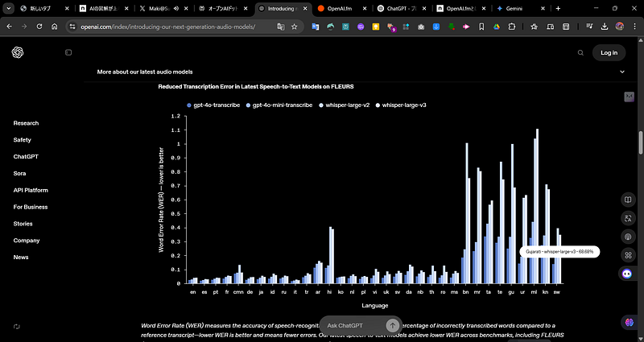Toggle whisper-large-v2 legend series
This screenshot has height=342, width=644.
(345, 105)
